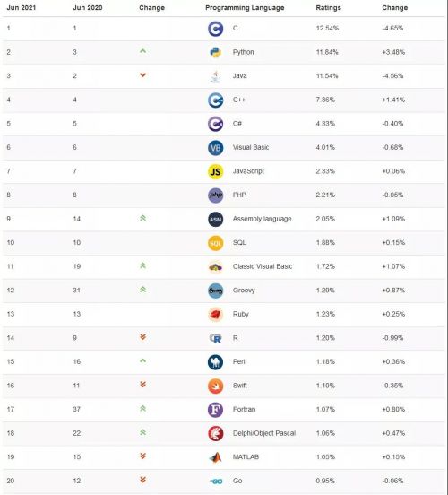Screen dimensions: 448x495
Task: Click the PHP logo icon
Action: [x=215, y=195]
